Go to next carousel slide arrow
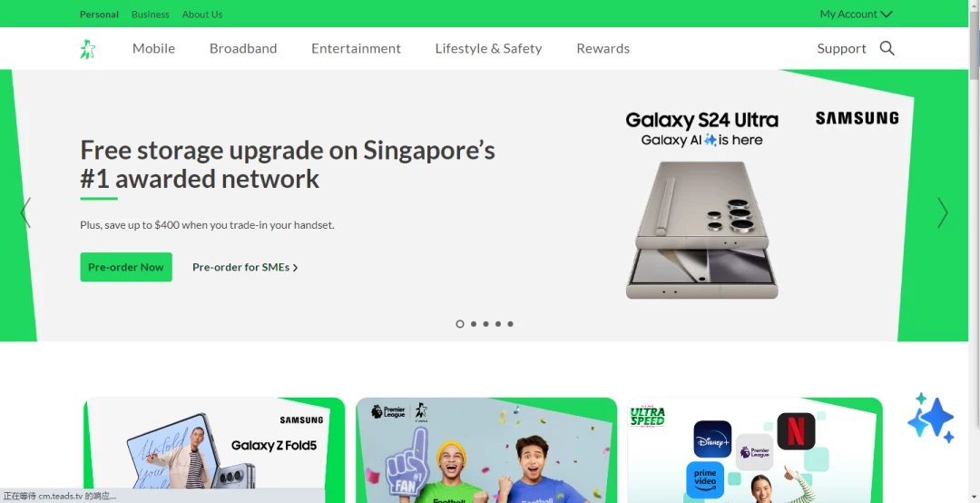 coord(942,212)
